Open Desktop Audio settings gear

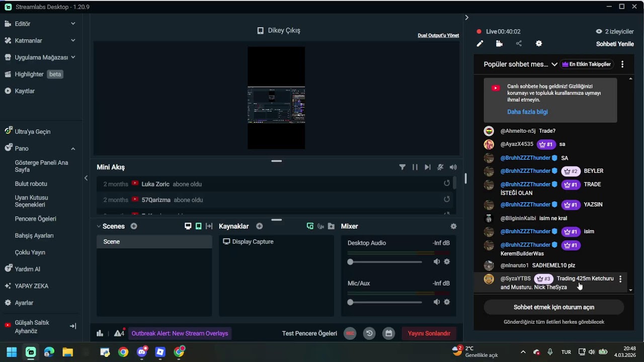point(447,261)
